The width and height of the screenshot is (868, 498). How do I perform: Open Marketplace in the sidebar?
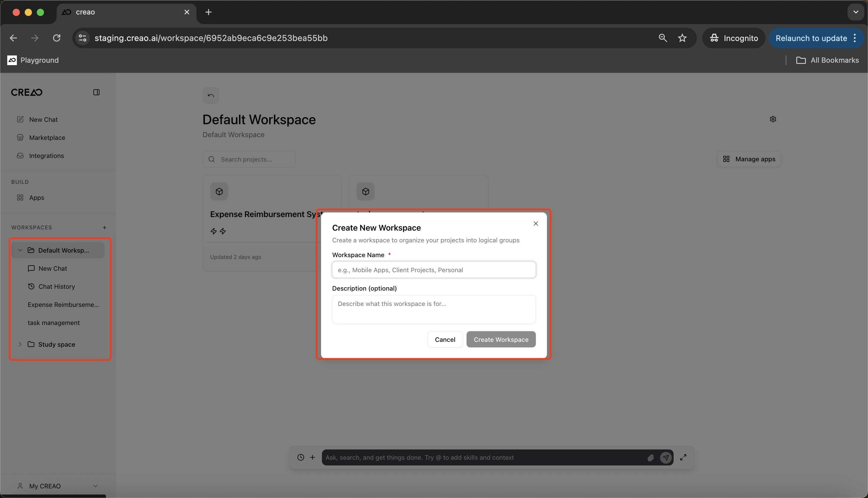pyautogui.click(x=47, y=137)
